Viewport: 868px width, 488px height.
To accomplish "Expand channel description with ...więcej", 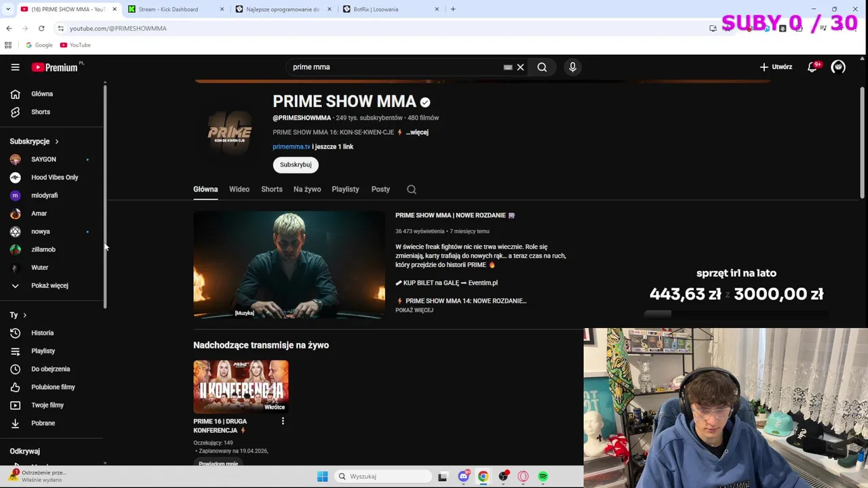I will [x=417, y=132].
